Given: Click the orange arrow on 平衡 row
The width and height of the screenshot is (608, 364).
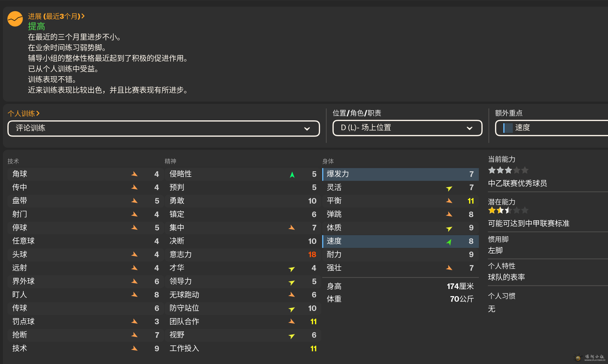Looking at the screenshot, I should pos(449,201).
